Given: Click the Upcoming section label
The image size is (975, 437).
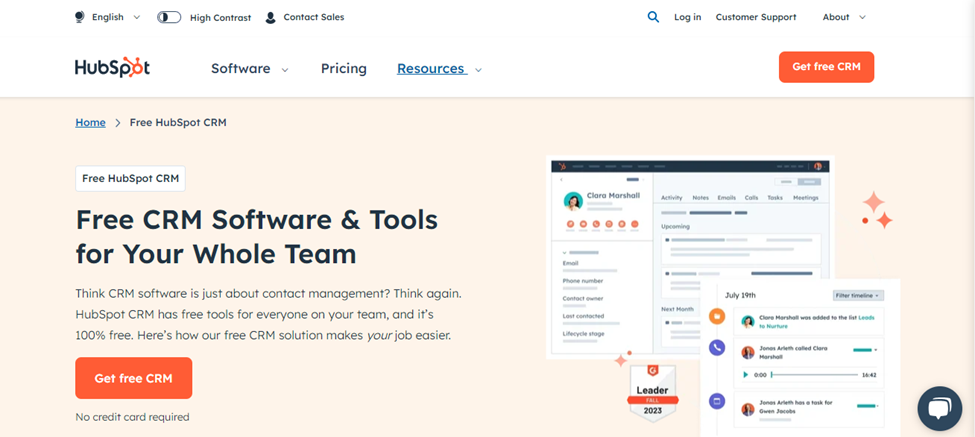Looking at the screenshot, I should [x=675, y=226].
